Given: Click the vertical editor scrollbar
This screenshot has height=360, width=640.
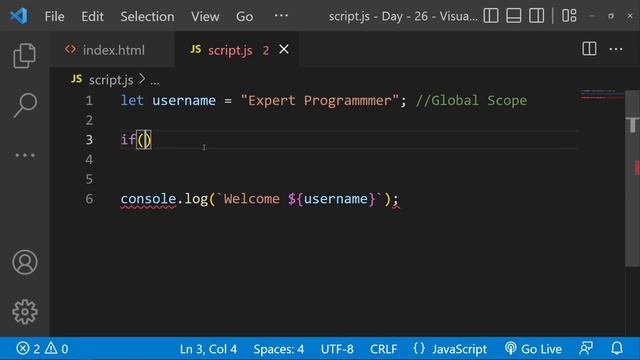Looking at the screenshot, I should [x=632, y=178].
